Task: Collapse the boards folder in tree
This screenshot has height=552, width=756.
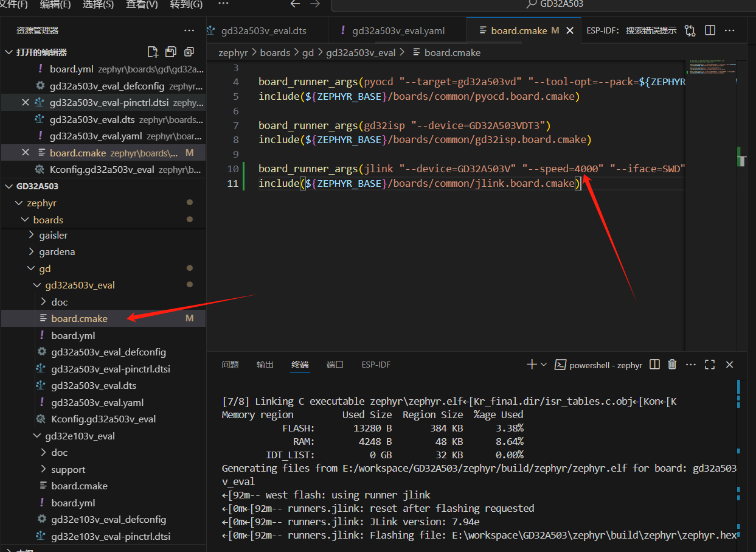Action: 25,220
